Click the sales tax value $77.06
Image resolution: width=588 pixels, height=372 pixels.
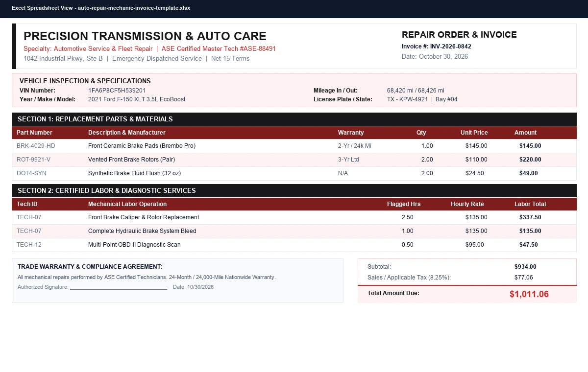(x=524, y=278)
